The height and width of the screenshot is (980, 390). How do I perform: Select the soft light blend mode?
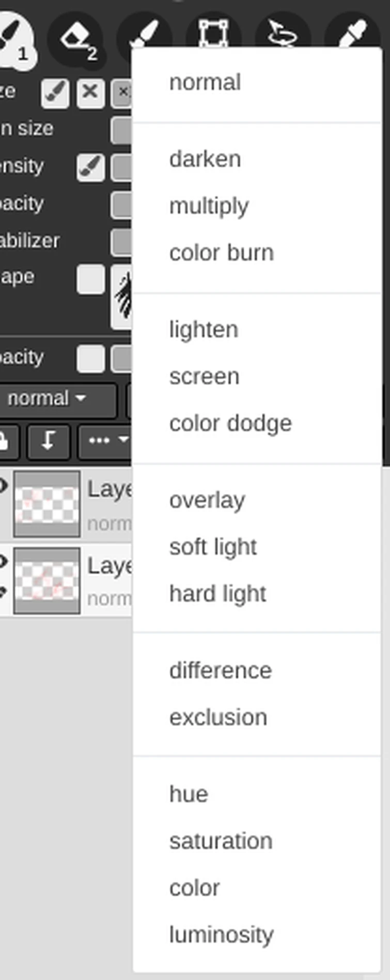213,547
